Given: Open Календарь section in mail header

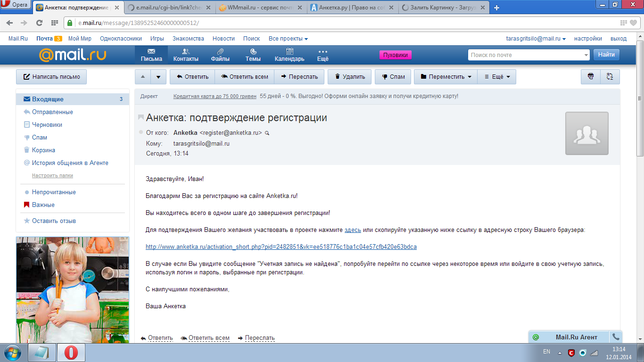Looking at the screenshot, I should point(289,55).
